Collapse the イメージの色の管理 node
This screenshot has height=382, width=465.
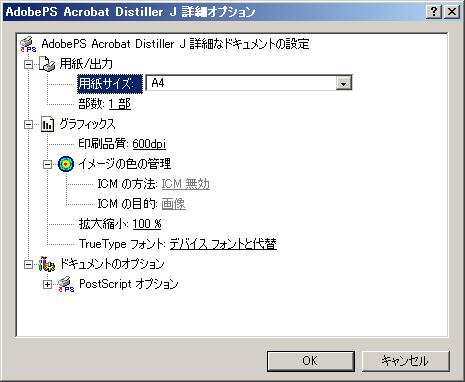[48, 164]
